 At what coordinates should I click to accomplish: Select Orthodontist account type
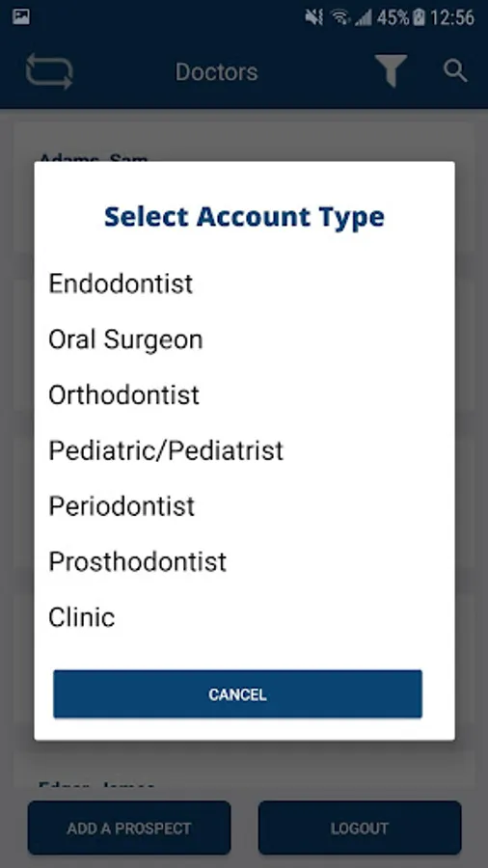pos(245,395)
